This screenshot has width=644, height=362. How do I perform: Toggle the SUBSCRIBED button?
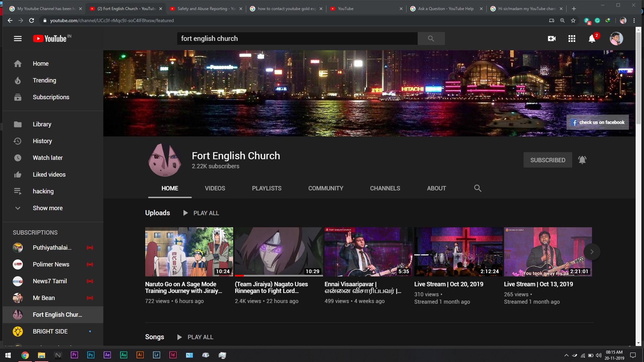pyautogui.click(x=547, y=160)
